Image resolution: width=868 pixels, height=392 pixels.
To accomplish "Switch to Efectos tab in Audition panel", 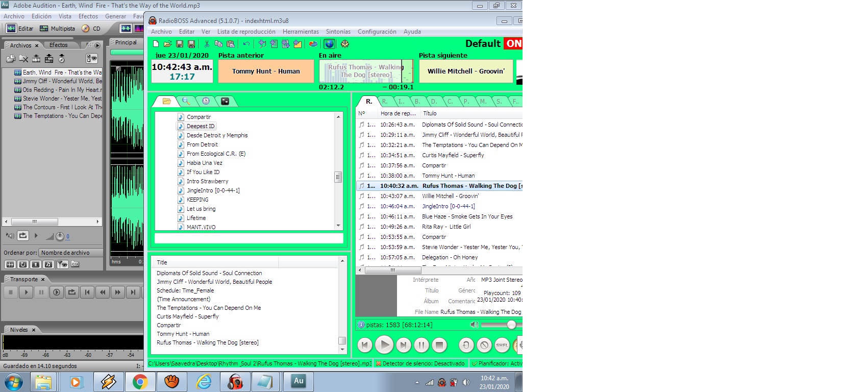I will 58,45.
